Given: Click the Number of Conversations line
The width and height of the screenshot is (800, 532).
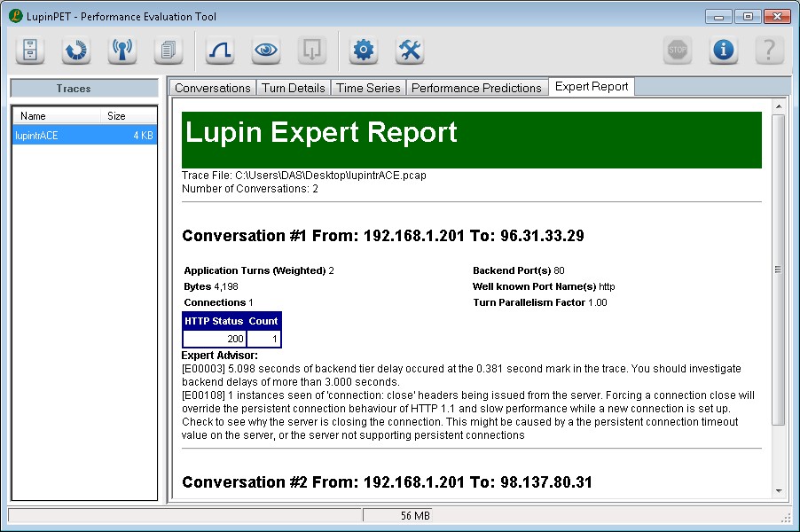Looking at the screenshot, I should coord(250,189).
